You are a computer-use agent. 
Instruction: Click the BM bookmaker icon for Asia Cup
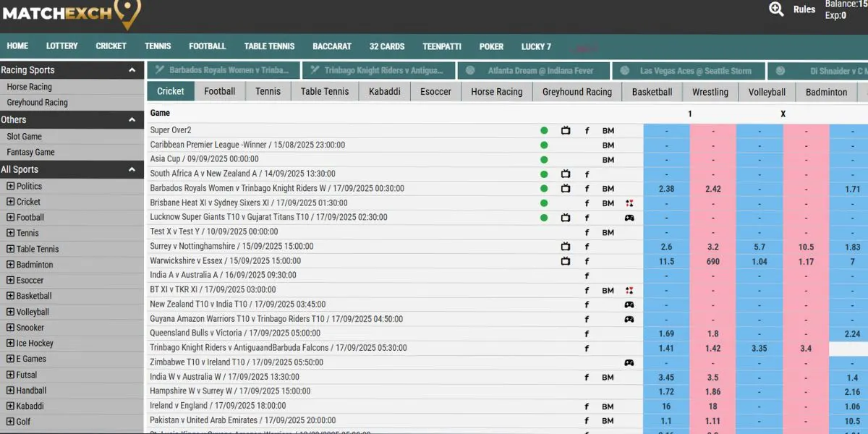[x=608, y=160]
